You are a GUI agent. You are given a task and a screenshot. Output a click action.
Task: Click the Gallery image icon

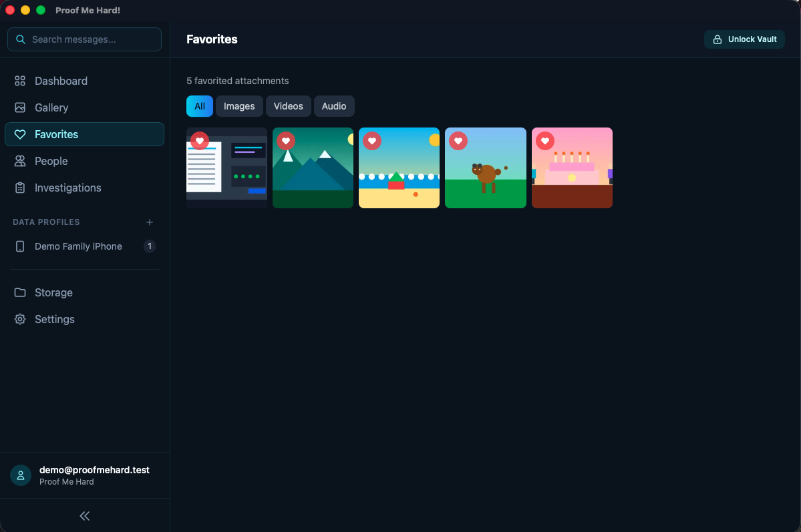coord(20,107)
